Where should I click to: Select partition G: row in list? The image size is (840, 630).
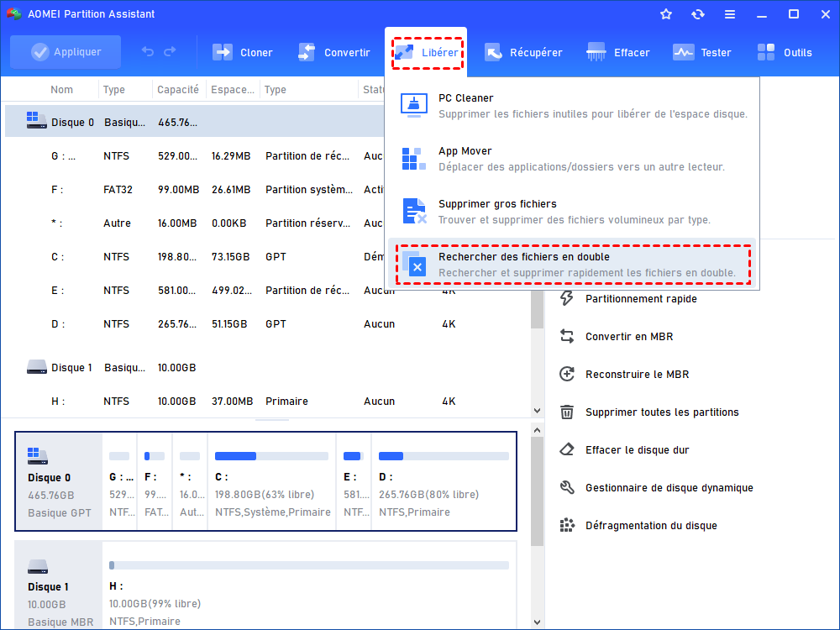click(x=195, y=156)
